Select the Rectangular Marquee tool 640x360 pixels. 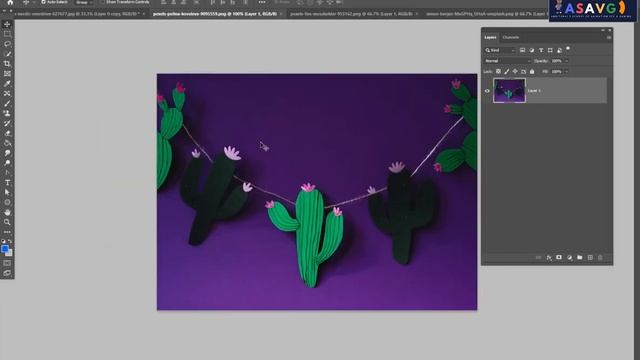pos(7,34)
